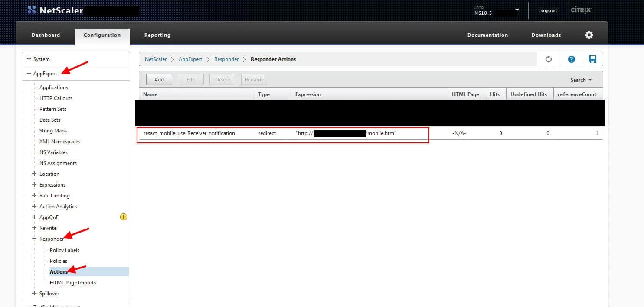Viewport: 644px width, 307px height.
Task: Click the mobile.htm expression cell
Action: pos(346,133)
